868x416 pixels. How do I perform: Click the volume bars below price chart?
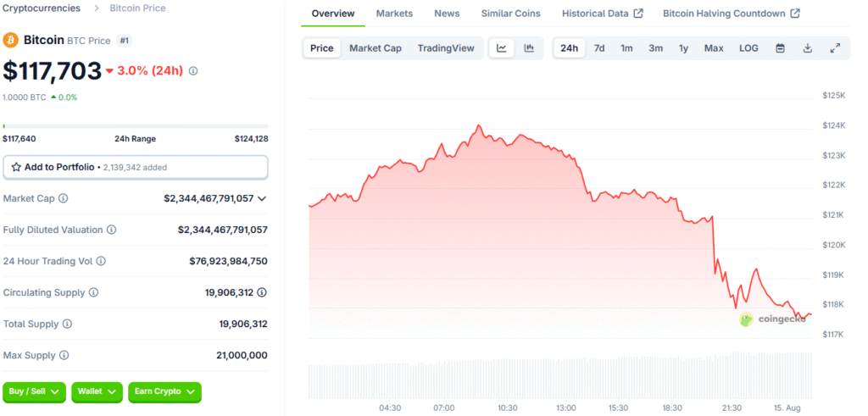[x=559, y=376]
